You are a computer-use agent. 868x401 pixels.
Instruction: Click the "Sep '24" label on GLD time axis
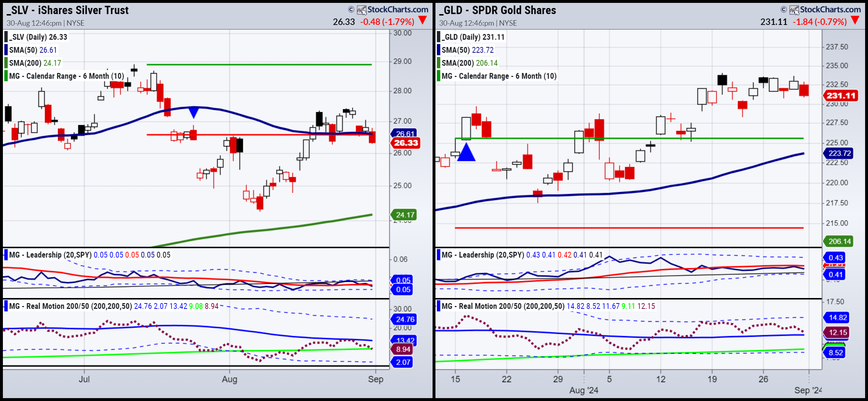808,391
